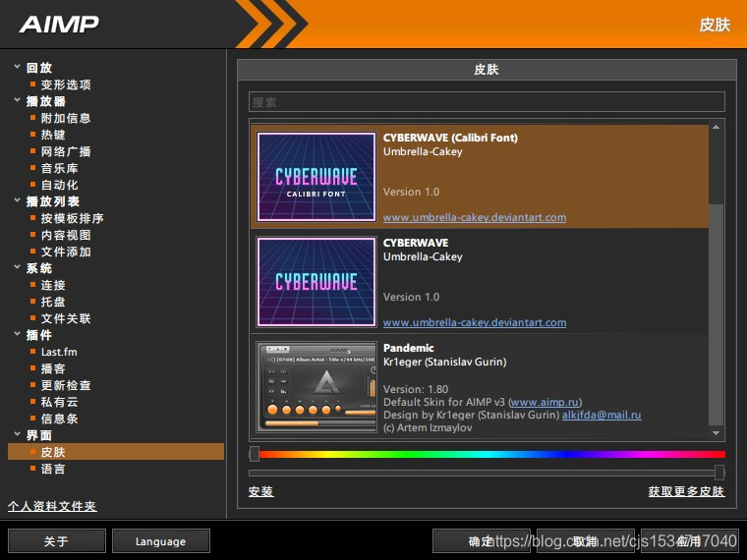Select 私有云 in the sidebar
This screenshot has width=747, height=560.
[x=60, y=402]
